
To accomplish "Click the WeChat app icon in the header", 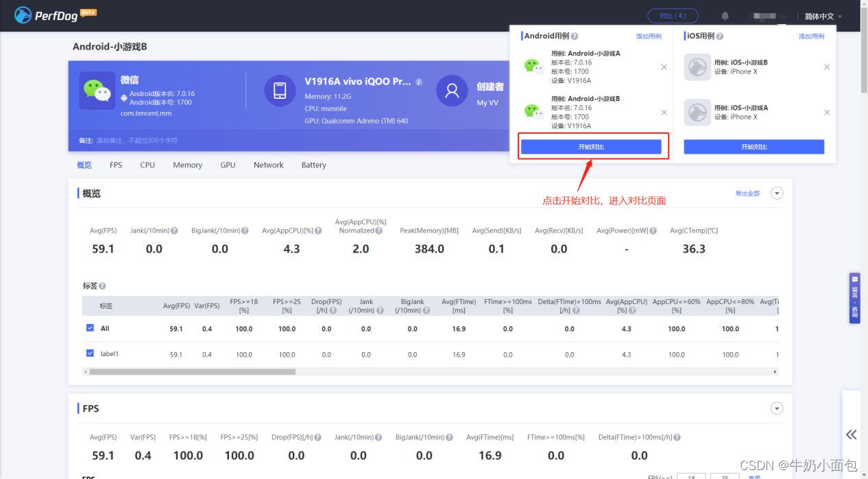I will pos(99,90).
